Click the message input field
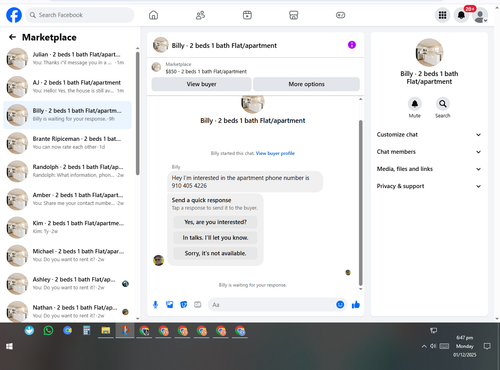 coord(272,305)
